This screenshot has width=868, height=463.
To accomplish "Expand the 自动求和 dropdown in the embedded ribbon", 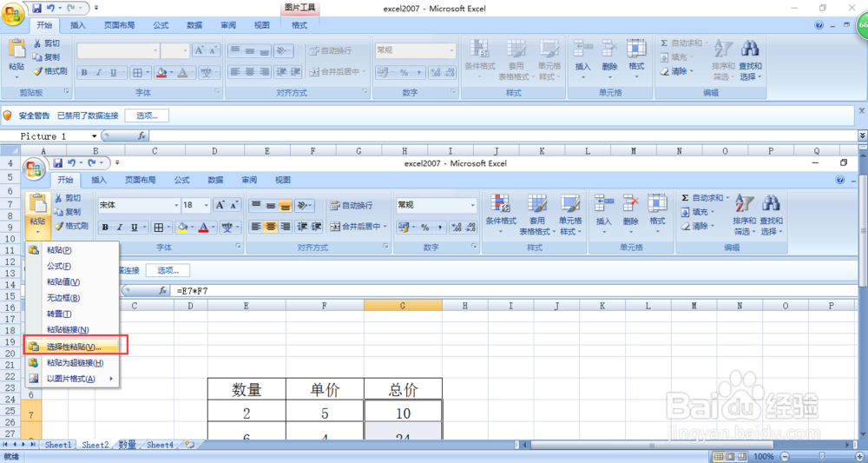I will click(727, 198).
